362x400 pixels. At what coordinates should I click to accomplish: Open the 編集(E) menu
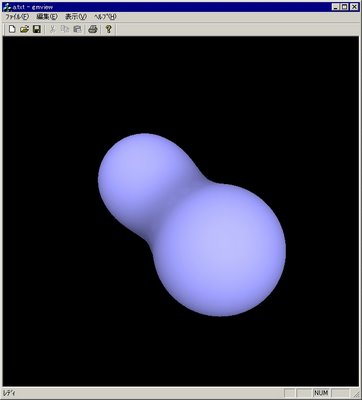[x=47, y=17]
